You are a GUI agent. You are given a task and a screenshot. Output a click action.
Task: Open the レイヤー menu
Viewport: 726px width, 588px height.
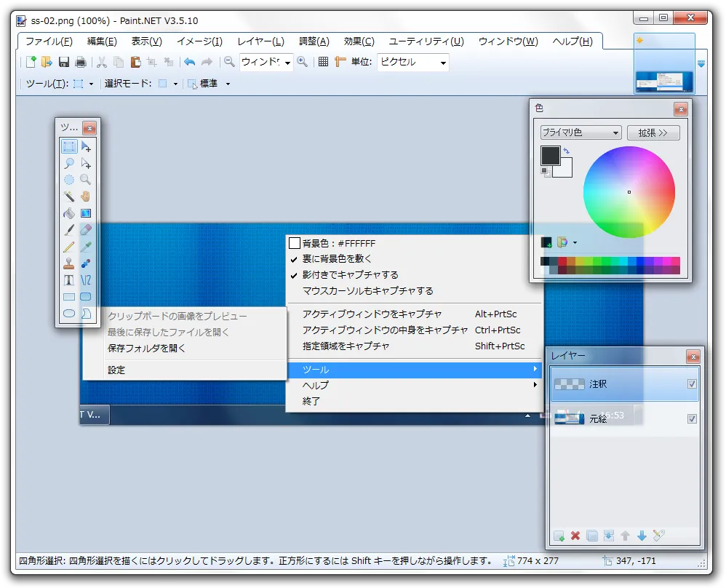point(259,41)
